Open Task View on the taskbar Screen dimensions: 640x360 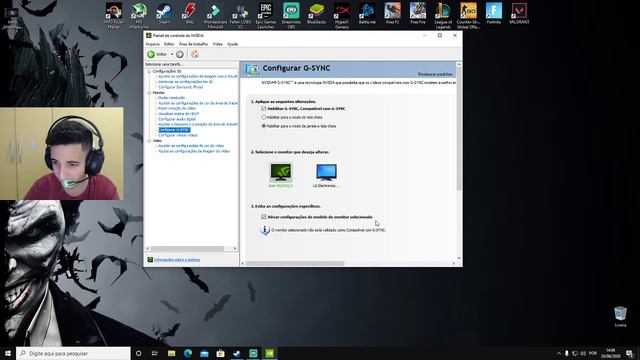pyautogui.click(x=154, y=353)
